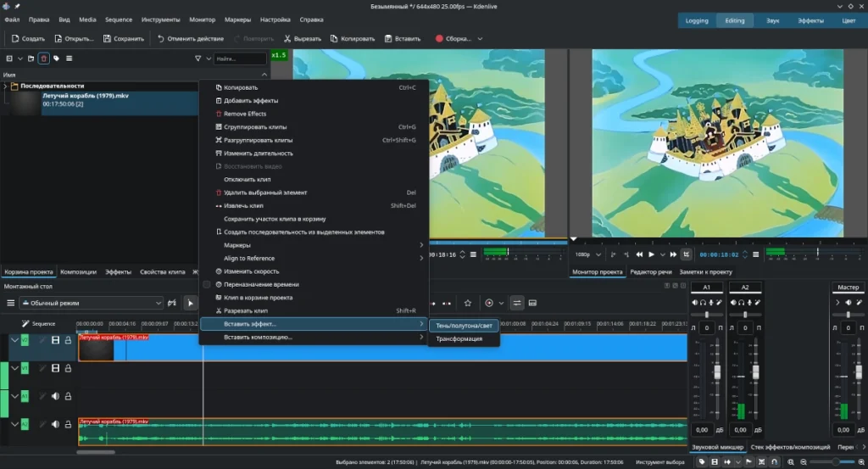The height and width of the screenshot is (469, 868).
Task: Switch to the Logging workspace
Action: [x=697, y=20]
